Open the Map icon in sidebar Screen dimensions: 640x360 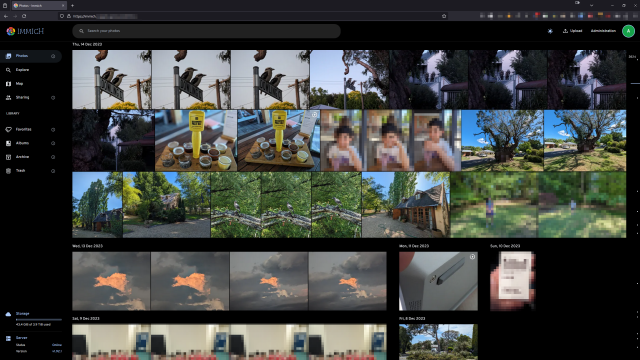click(x=8, y=84)
